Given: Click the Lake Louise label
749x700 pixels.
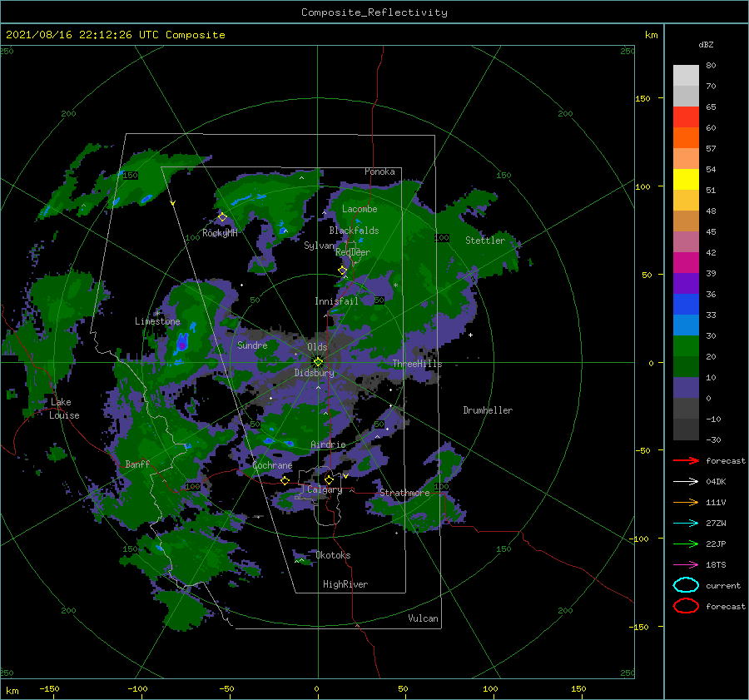Looking at the screenshot, I should 64,409.
